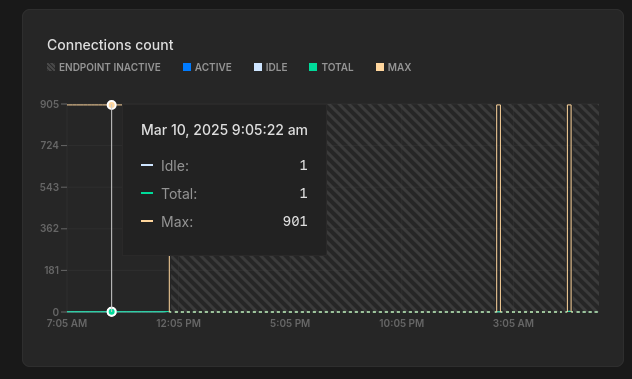Toggle the IDLE series legend
The width and height of the screenshot is (632, 379).
pos(270,67)
